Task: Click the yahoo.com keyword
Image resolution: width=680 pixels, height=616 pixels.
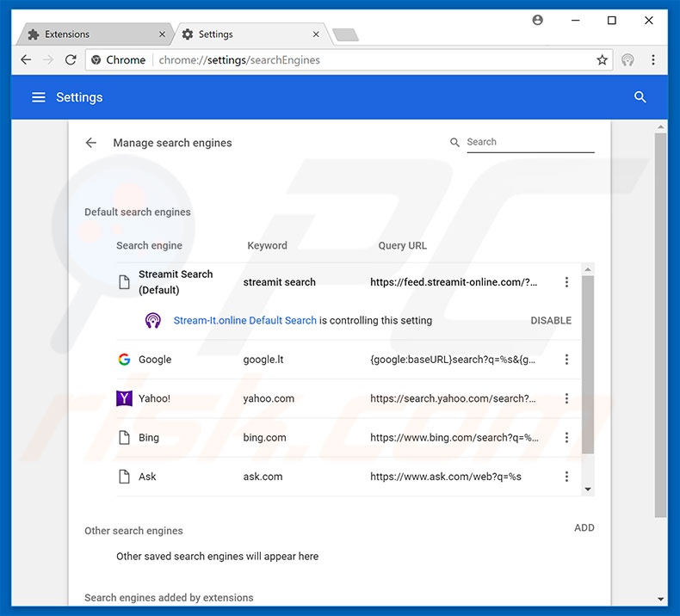Action: point(269,398)
